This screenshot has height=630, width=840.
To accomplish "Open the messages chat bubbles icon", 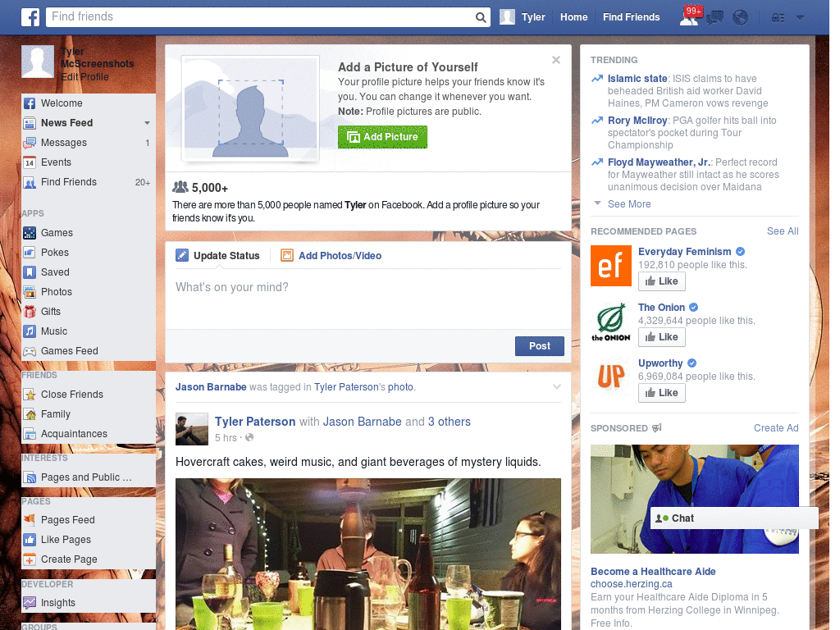I will click(x=715, y=18).
